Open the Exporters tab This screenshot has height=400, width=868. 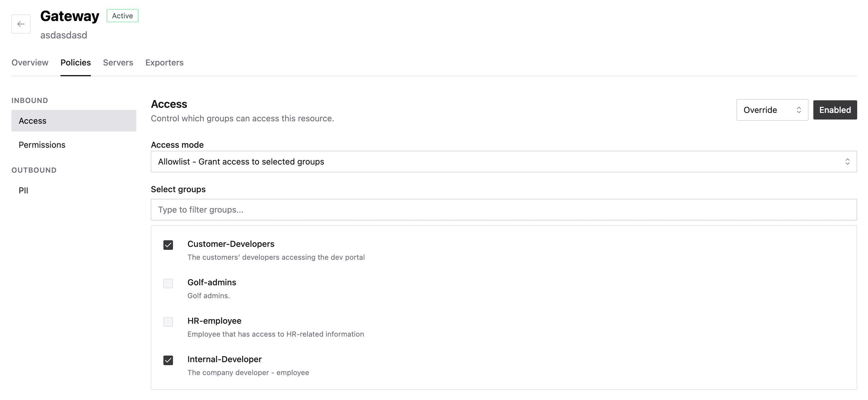tap(164, 63)
